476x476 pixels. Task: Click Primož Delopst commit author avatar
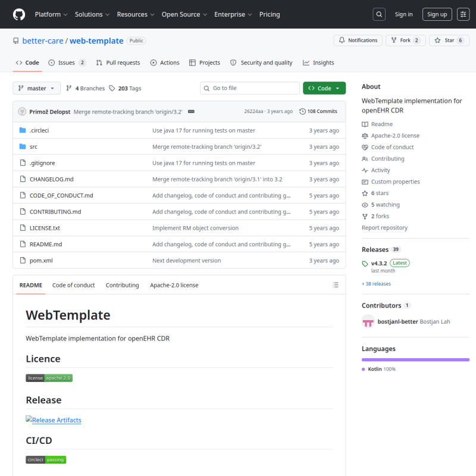pyautogui.click(x=22, y=111)
